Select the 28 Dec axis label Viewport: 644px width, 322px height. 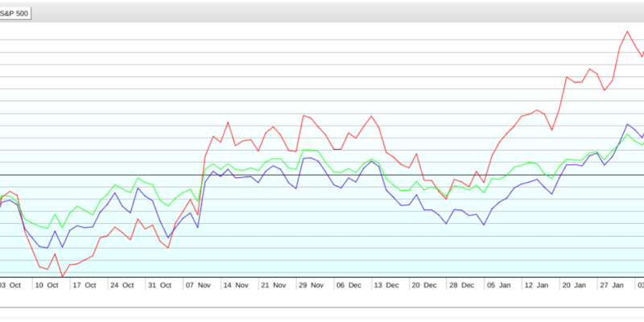coord(461,285)
